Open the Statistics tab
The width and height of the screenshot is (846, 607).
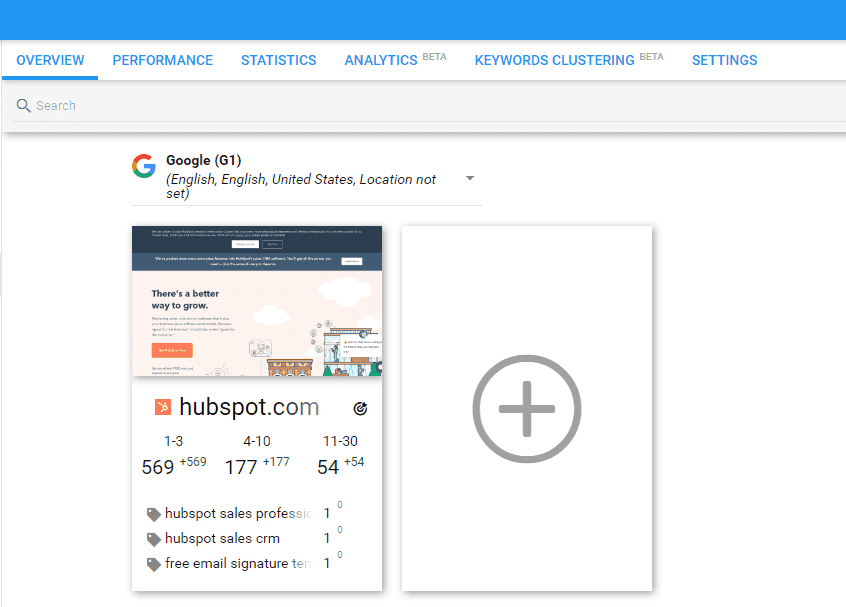pos(278,60)
